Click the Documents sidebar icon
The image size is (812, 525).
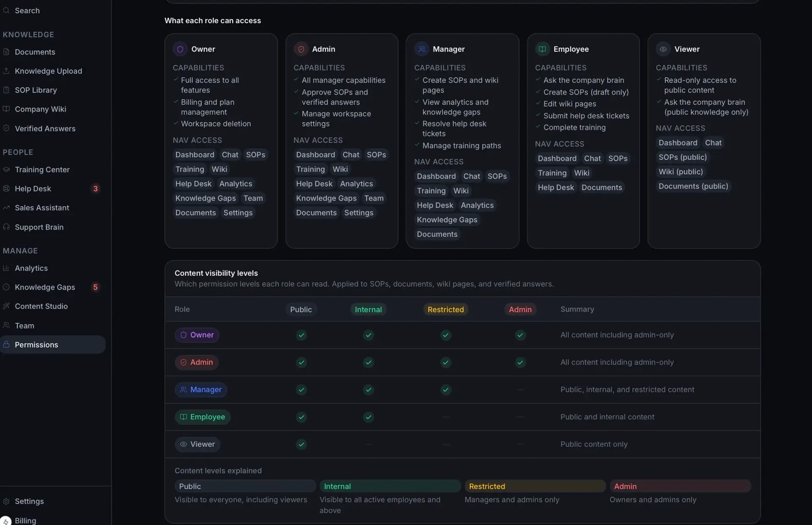tap(6, 52)
